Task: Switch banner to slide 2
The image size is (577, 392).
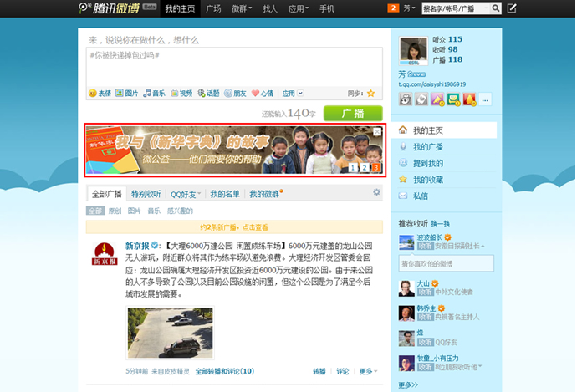Action: click(365, 168)
